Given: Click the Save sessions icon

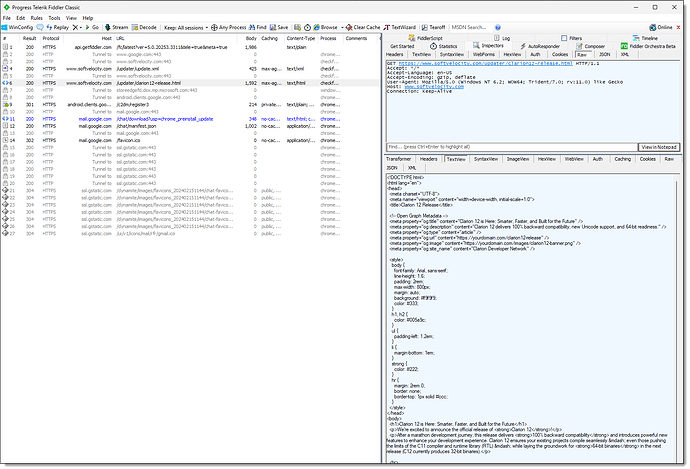Looking at the screenshot, I should pos(272,28).
